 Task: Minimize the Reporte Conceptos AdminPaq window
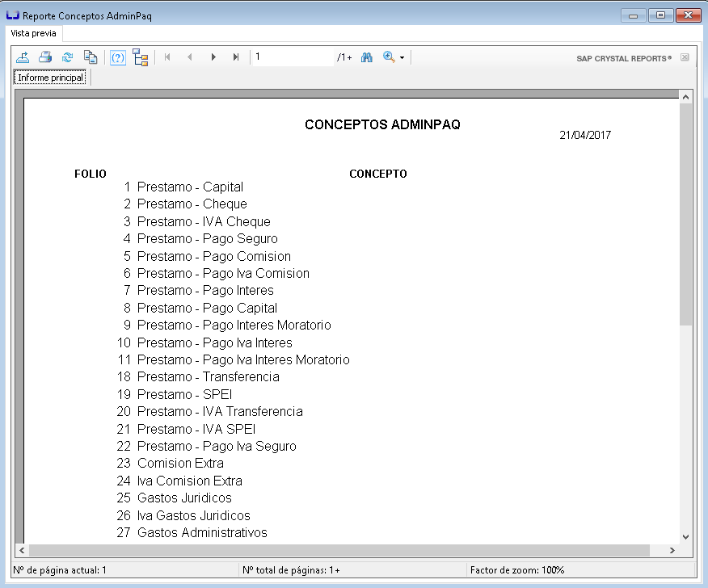pos(634,16)
